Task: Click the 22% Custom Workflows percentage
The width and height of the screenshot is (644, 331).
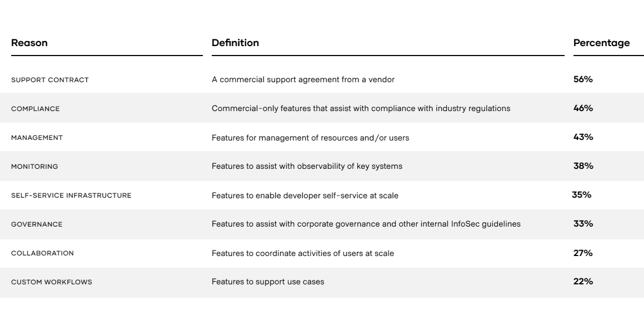Action: coord(583,282)
